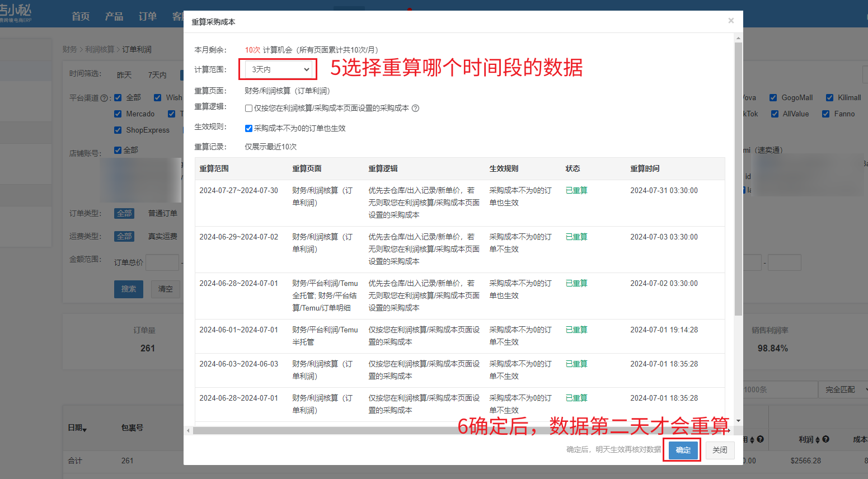Select 全部 order type filter
This screenshot has height=479, width=868.
(124, 213)
